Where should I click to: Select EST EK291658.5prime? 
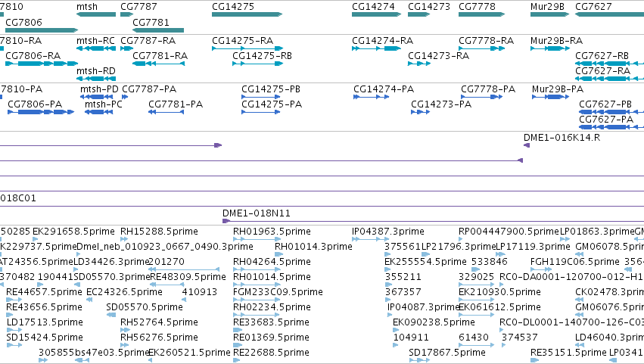click(x=35, y=239)
